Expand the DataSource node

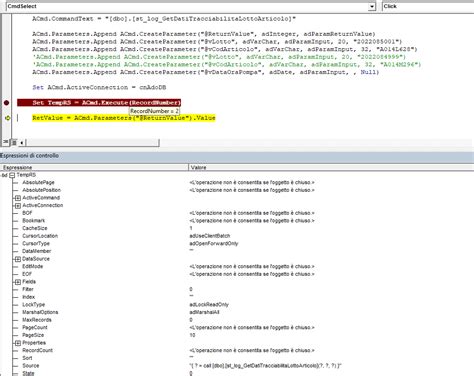[x=18, y=259]
